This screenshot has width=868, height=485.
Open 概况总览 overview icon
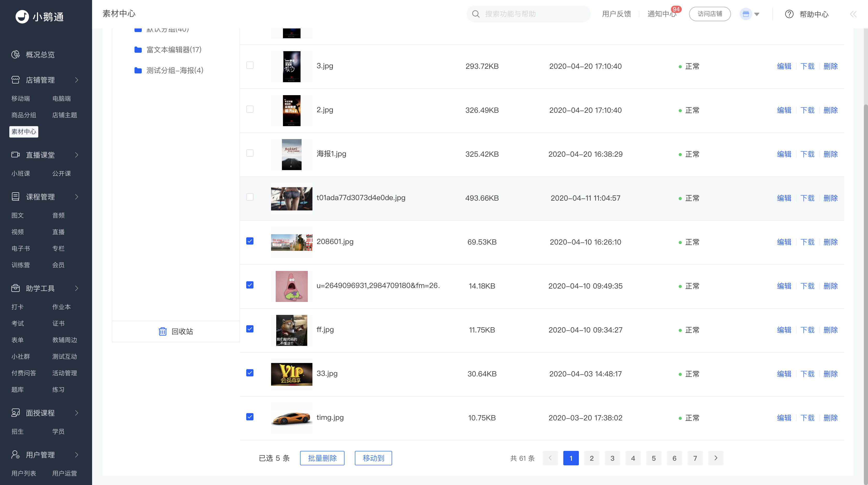pos(16,55)
